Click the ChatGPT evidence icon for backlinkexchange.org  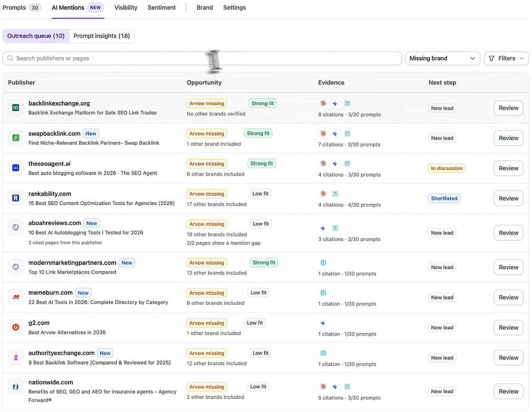coord(347,103)
